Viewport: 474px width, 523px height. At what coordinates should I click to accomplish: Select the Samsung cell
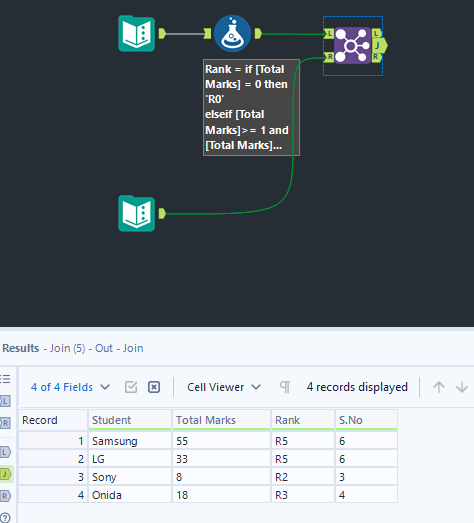pyautogui.click(x=130, y=441)
